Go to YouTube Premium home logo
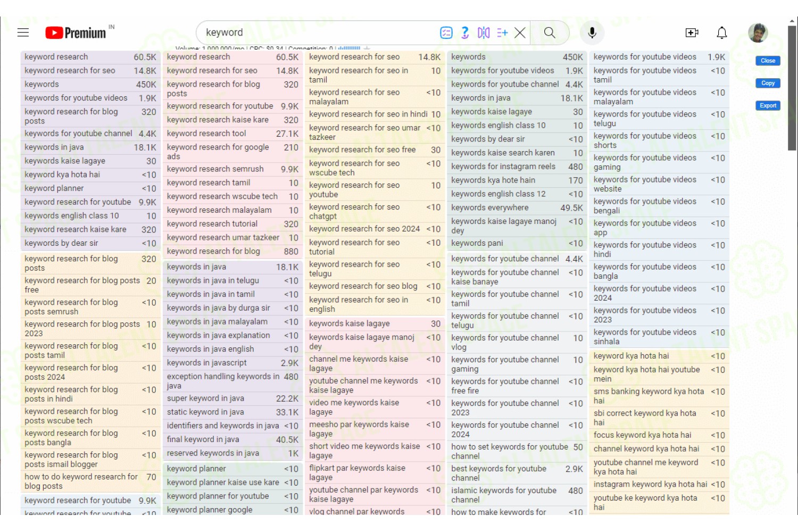This screenshot has width=798, height=532. tap(76, 33)
